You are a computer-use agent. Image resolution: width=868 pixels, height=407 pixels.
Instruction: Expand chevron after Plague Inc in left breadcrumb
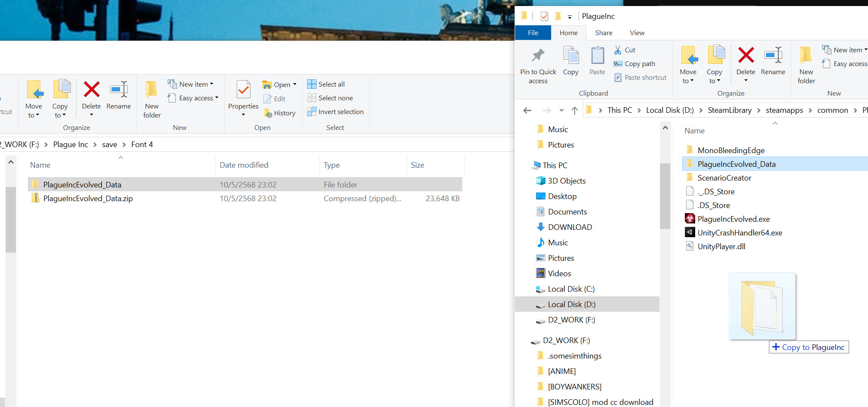[95, 145]
